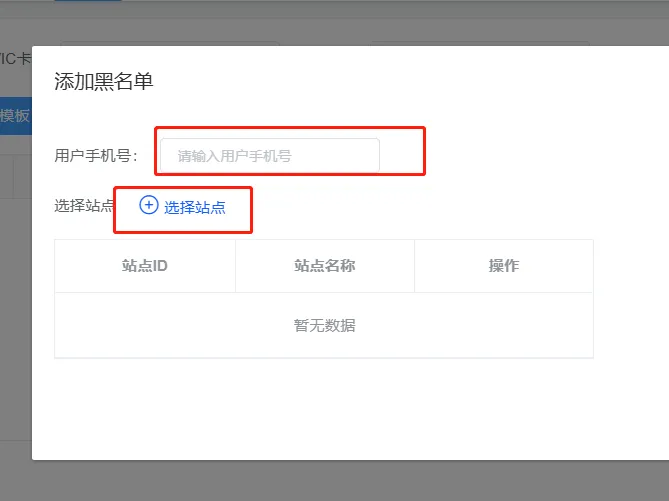Click the 添加黑名单 dialog title
This screenshot has height=501, width=669.
(104, 81)
